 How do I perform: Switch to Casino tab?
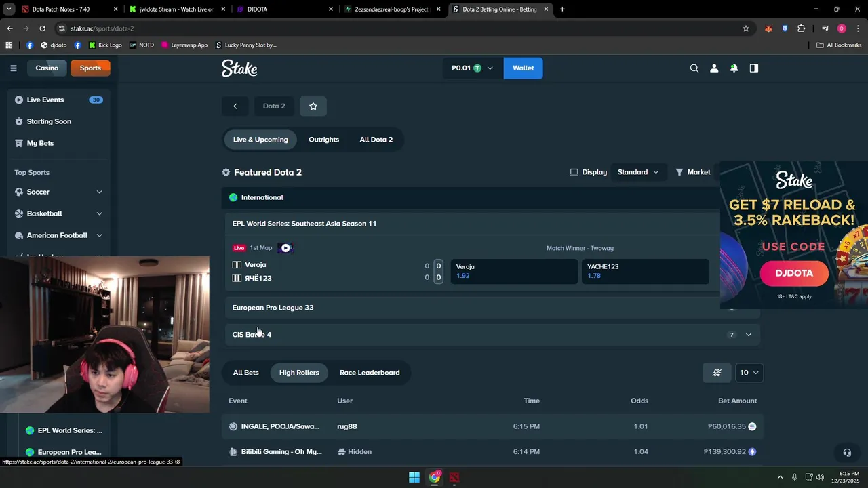click(x=47, y=68)
